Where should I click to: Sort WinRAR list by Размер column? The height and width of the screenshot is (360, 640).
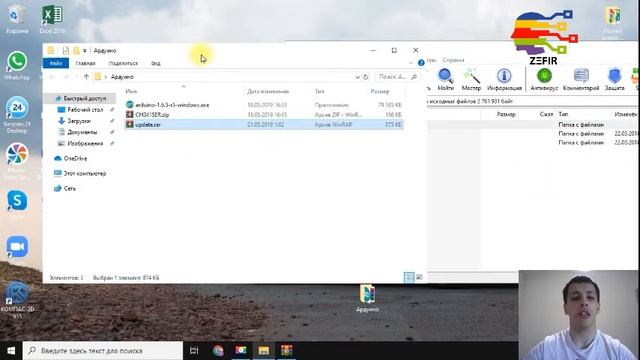coord(506,114)
